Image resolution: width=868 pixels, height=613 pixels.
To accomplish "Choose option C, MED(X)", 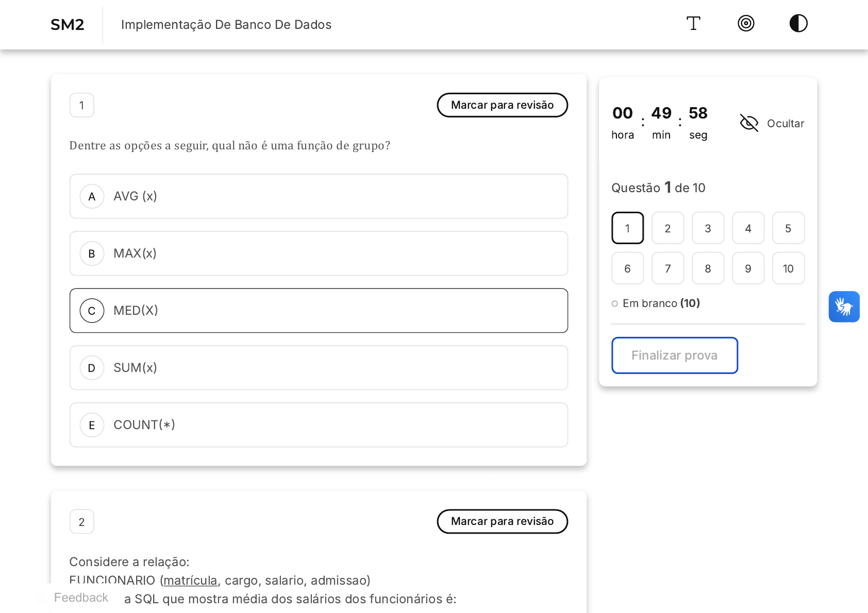I will (319, 311).
